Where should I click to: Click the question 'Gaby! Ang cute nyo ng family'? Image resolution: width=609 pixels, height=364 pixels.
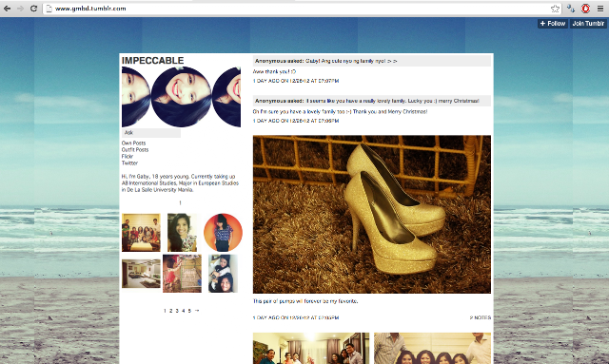351,61
